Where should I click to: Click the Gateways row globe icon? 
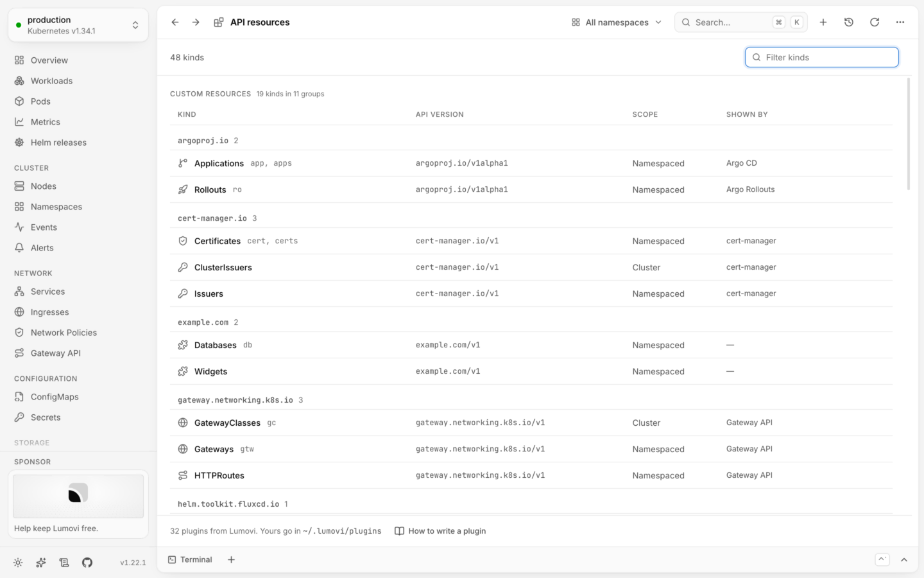click(x=183, y=450)
